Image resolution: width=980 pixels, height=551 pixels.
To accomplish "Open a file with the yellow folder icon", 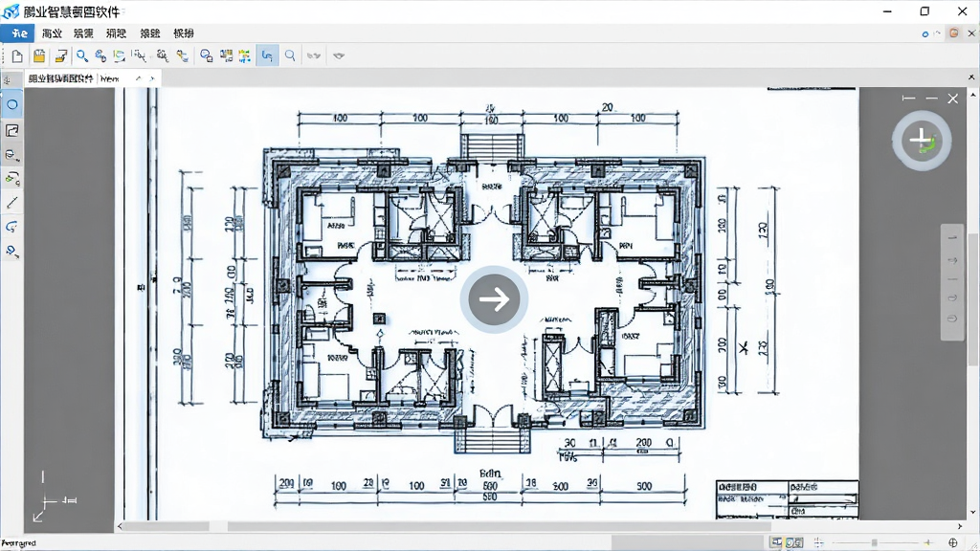I will 39,56.
